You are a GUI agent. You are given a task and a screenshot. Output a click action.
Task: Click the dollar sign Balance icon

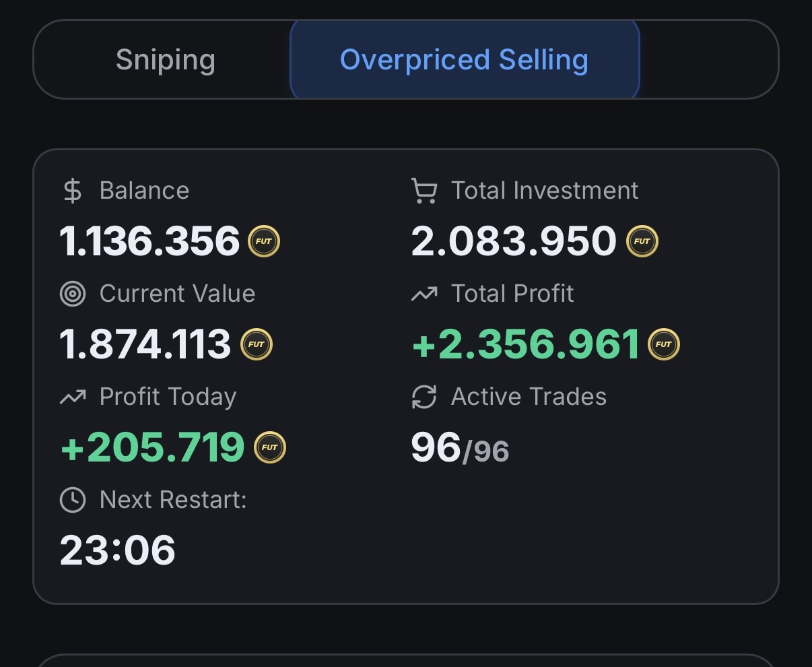click(72, 191)
